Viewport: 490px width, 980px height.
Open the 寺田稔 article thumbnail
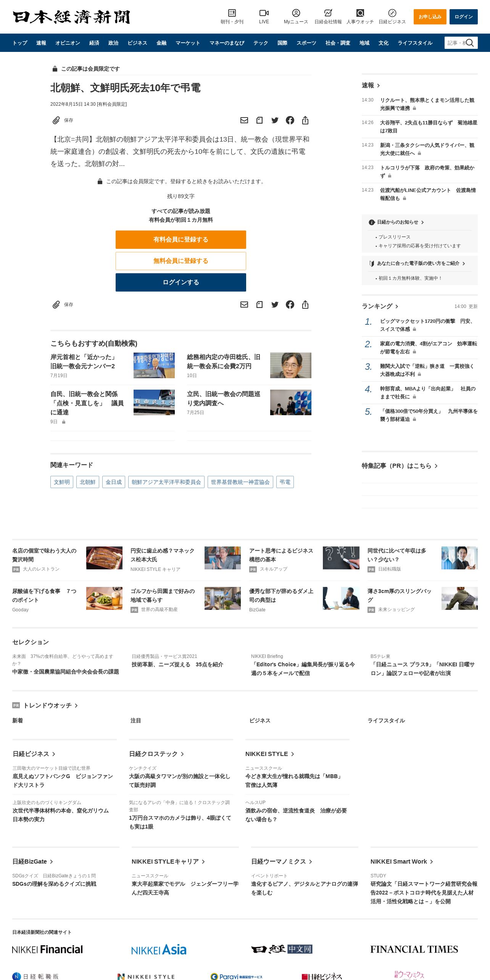coord(291,366)
